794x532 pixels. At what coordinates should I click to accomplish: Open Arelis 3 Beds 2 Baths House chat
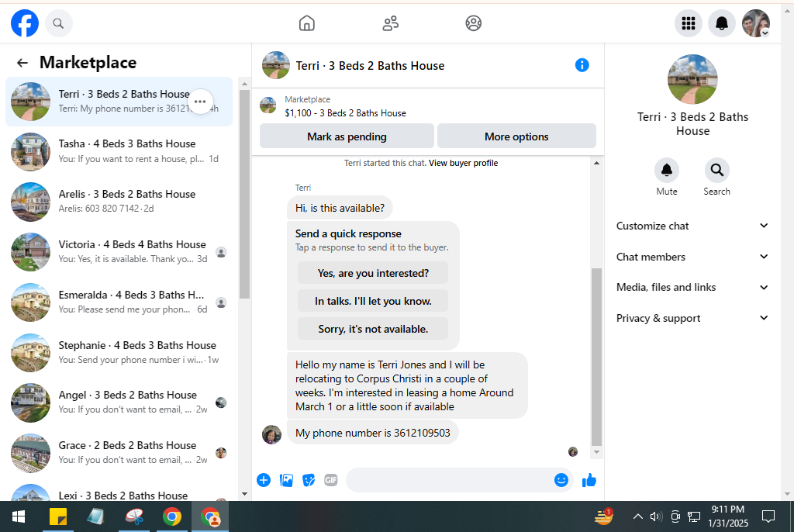[x=119, y=202]
